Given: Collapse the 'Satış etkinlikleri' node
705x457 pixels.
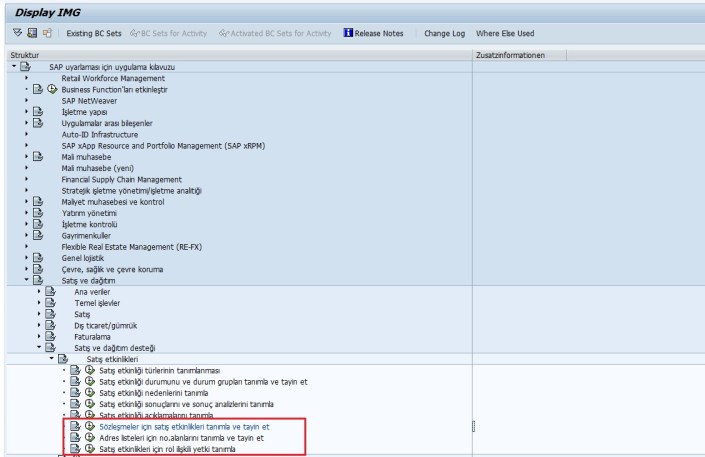Looking at the screenshot, I should coord(51,359).
